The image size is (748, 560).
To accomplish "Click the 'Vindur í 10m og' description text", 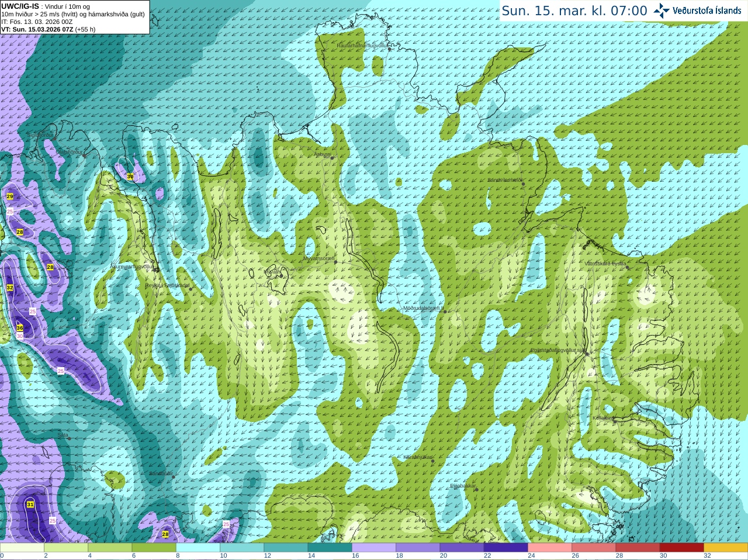I will (67, 6).
